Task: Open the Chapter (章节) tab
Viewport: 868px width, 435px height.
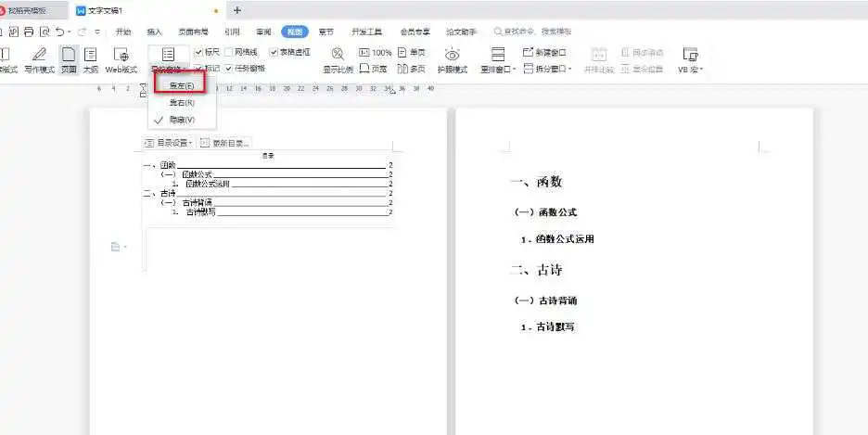Action: (x=326, y=32)
